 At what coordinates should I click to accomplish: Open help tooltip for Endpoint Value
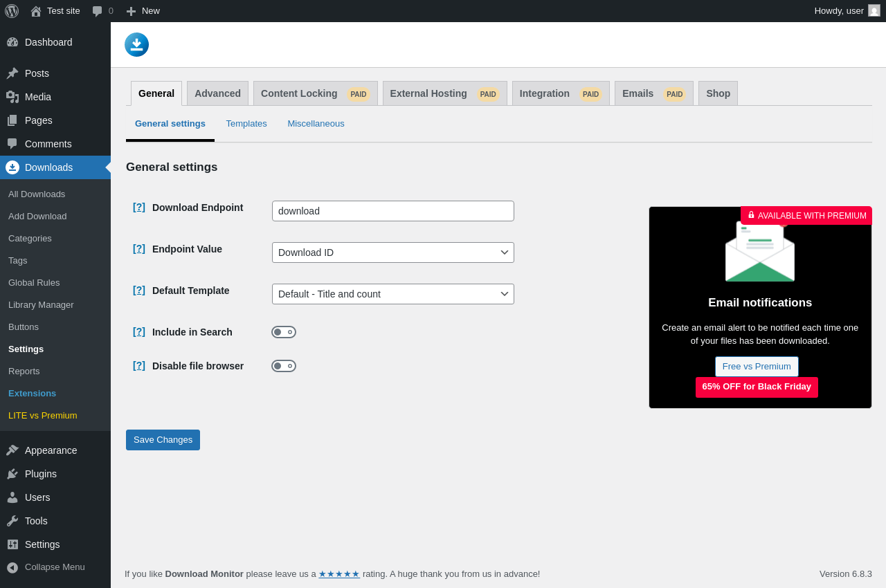[139, 248]
